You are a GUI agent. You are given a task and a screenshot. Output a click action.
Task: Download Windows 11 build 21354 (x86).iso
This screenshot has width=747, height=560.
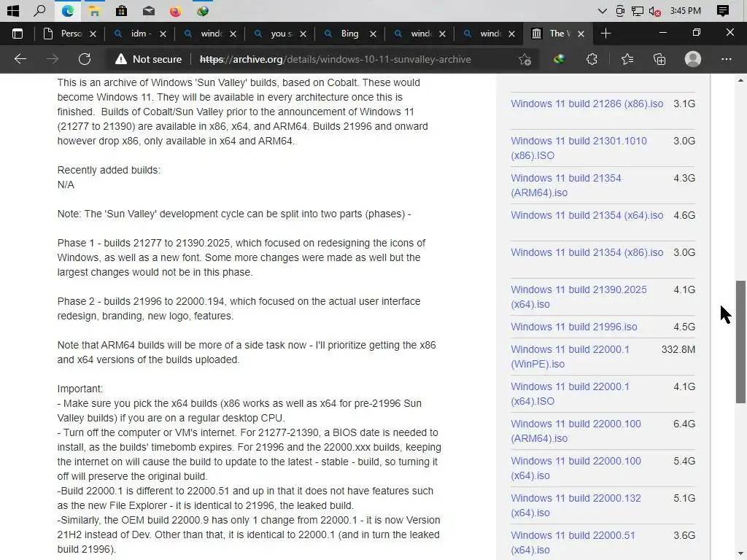587,252
